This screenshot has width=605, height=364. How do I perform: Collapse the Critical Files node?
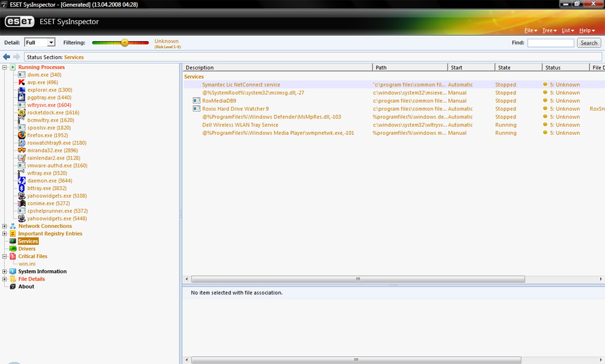(5, 256)
